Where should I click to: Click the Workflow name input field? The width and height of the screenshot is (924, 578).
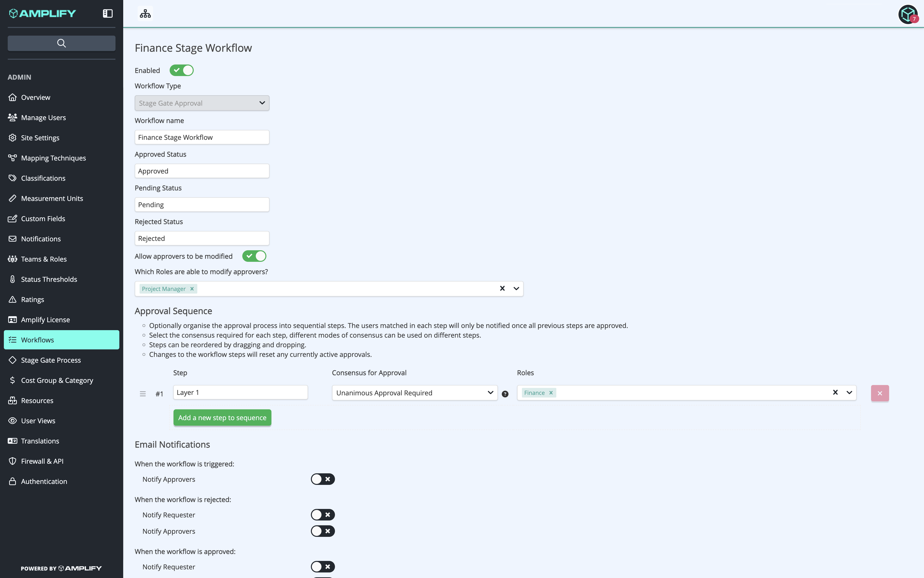coord(202,137)
